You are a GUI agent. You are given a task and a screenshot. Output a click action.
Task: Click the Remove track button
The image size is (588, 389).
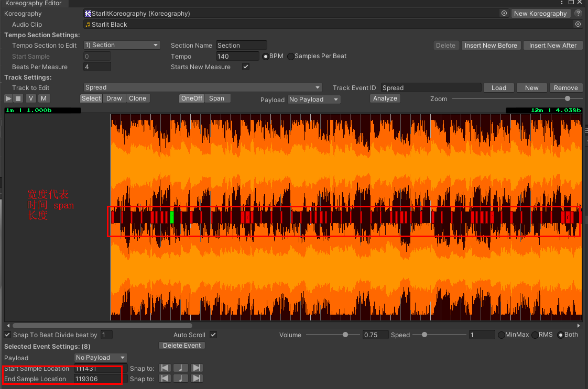click(566, 87)
